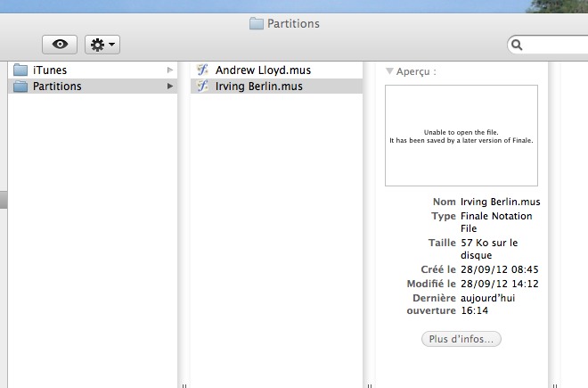Click the Irving Berlin.mus Finale file icon
This screenshot has height=388, width=588.
[x=202, y=87]
